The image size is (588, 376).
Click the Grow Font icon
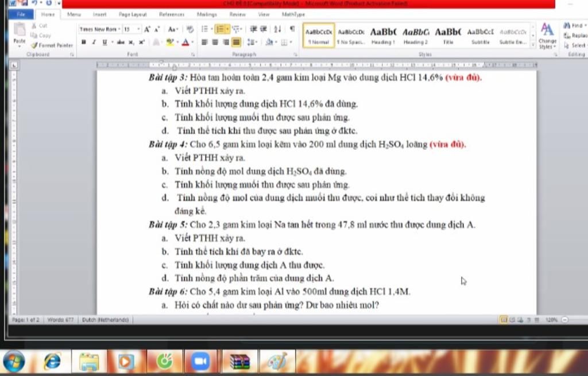[147, 29]
